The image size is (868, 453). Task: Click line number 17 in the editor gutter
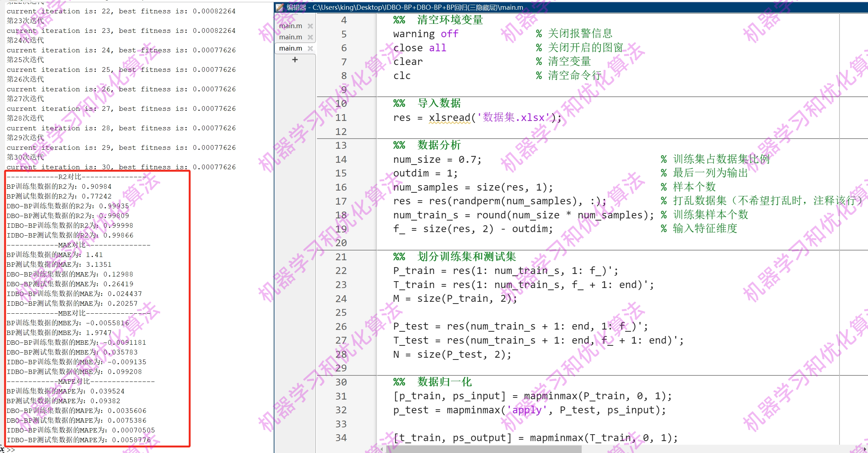pos(340,201)
